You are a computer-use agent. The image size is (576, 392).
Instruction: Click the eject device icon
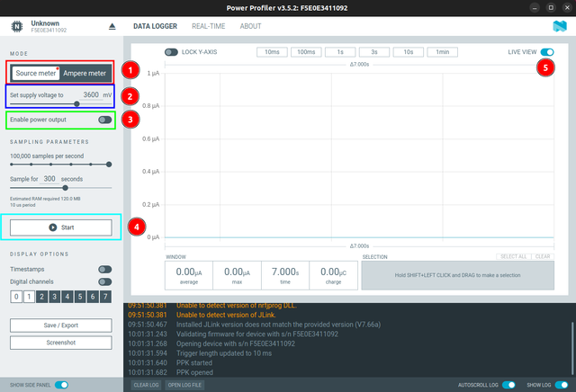click(x=112, y=26)
